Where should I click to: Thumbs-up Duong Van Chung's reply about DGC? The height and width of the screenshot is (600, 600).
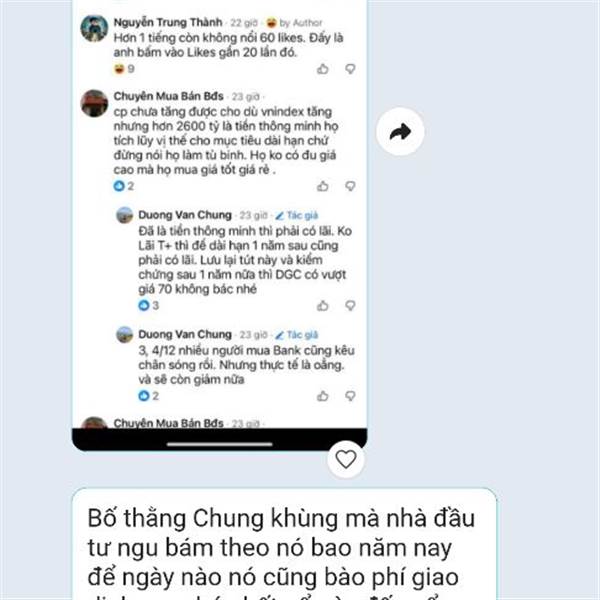point(323,305)
